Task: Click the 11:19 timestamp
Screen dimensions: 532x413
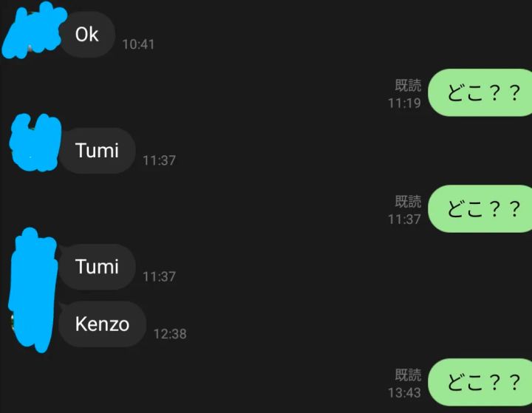Action: pos(404,103)
